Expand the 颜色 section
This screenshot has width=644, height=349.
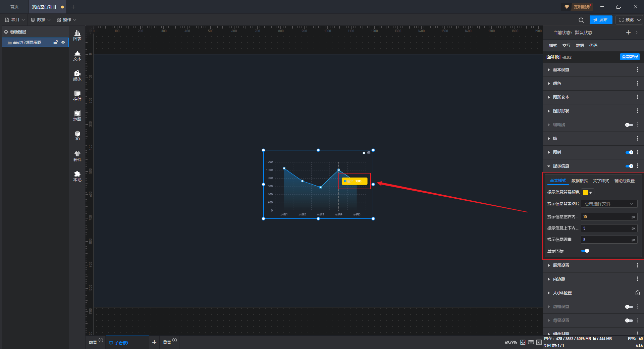coord(549,84)
